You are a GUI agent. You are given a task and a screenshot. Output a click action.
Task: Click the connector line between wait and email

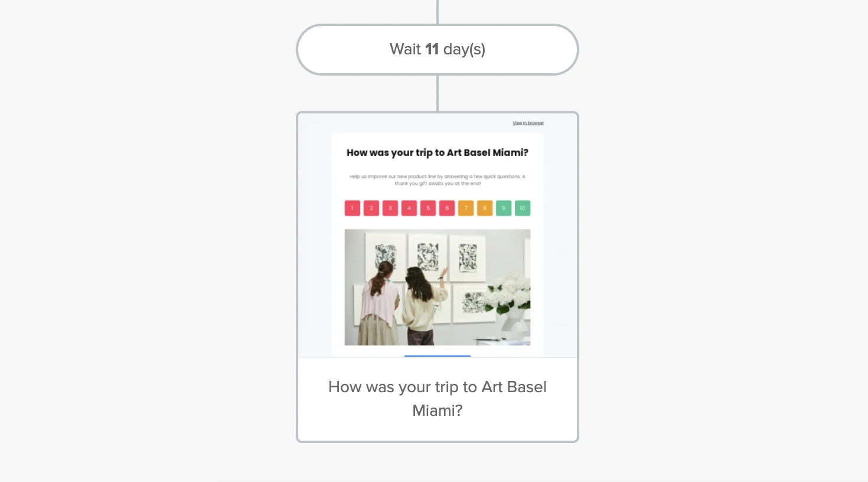438,93
